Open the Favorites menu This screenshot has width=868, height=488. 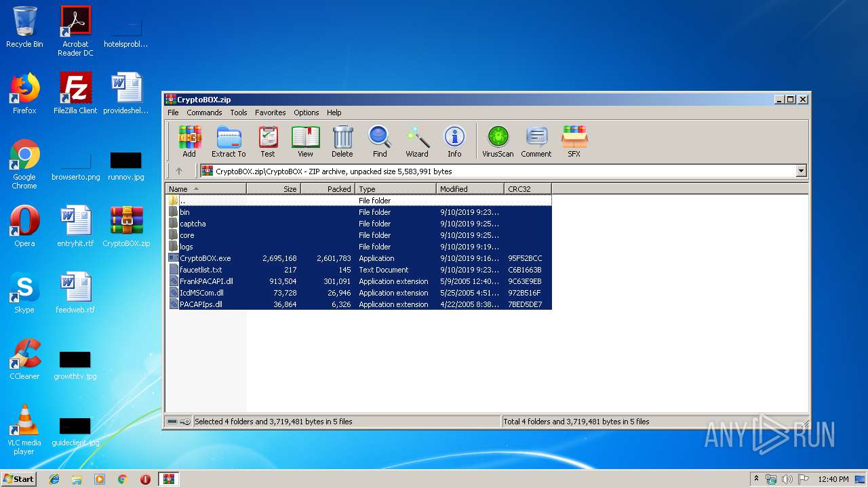(270, 113)
